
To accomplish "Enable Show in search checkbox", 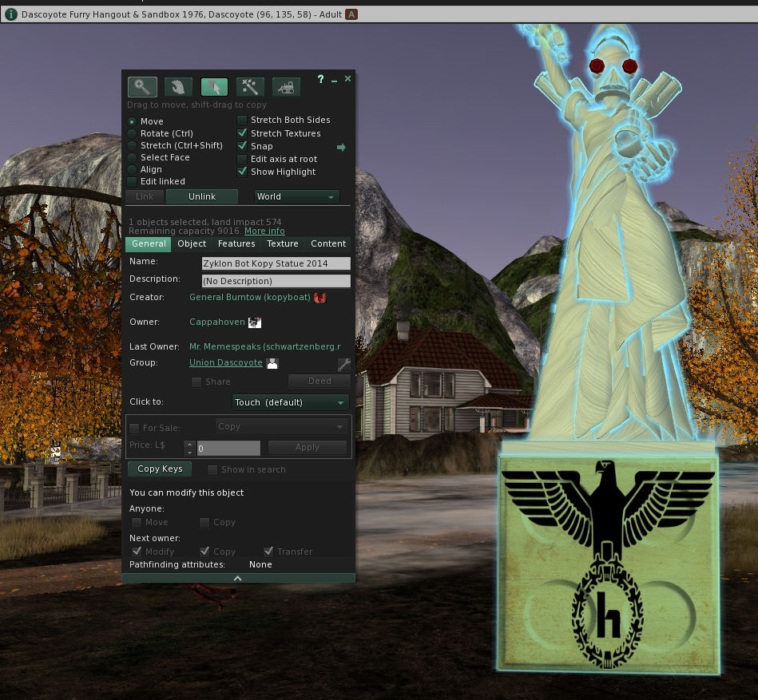I will click(x=212, y=469).
